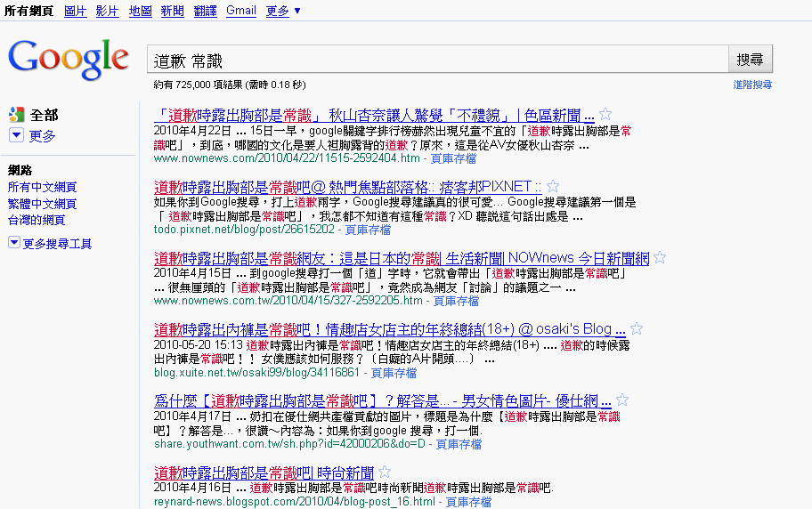Screen dimensions: 812x509
Task: Open the 時尚新聞 result title
Action: pyautogui.click(x=264, y=473)
